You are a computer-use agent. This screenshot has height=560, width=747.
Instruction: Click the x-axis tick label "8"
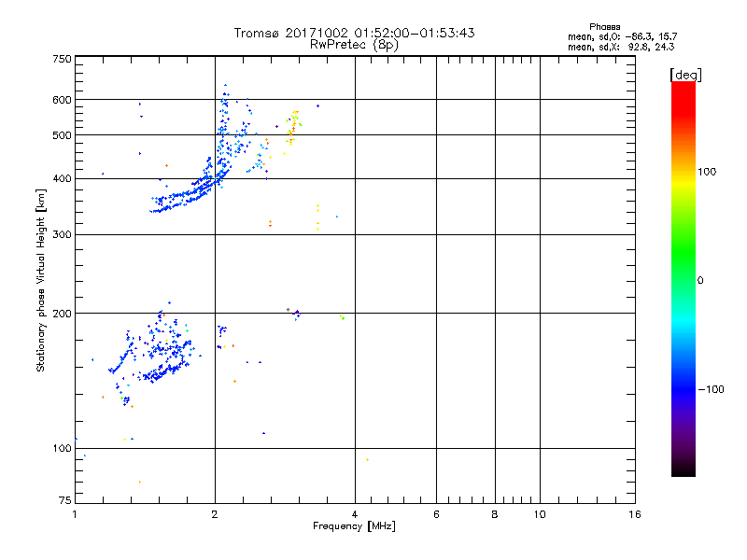click(495, 514)
